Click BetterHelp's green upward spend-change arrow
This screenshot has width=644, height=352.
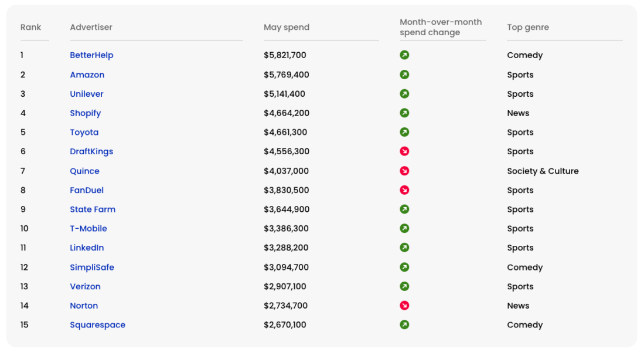click(404, 55)
